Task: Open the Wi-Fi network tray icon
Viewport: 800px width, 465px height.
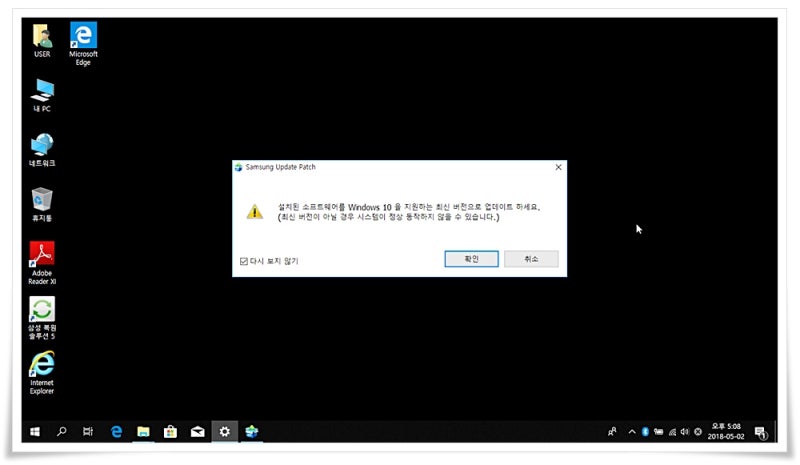Action: click(x=672, y=432)
